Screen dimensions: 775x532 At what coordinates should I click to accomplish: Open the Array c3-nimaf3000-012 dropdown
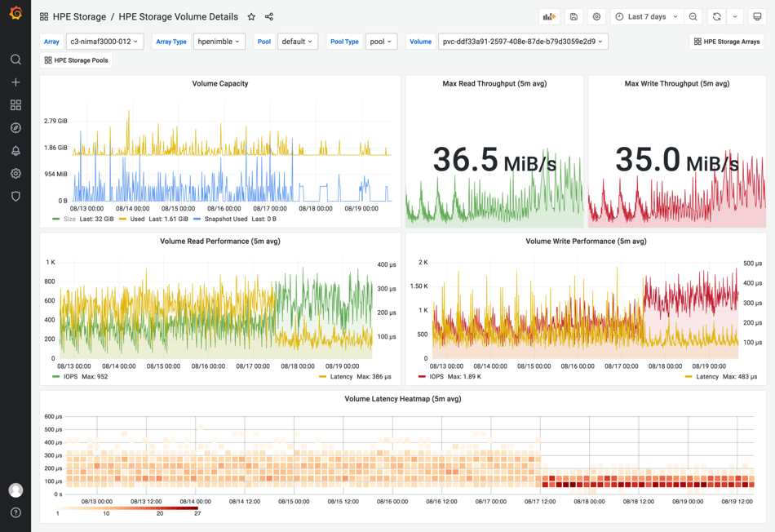pos(104,42)
